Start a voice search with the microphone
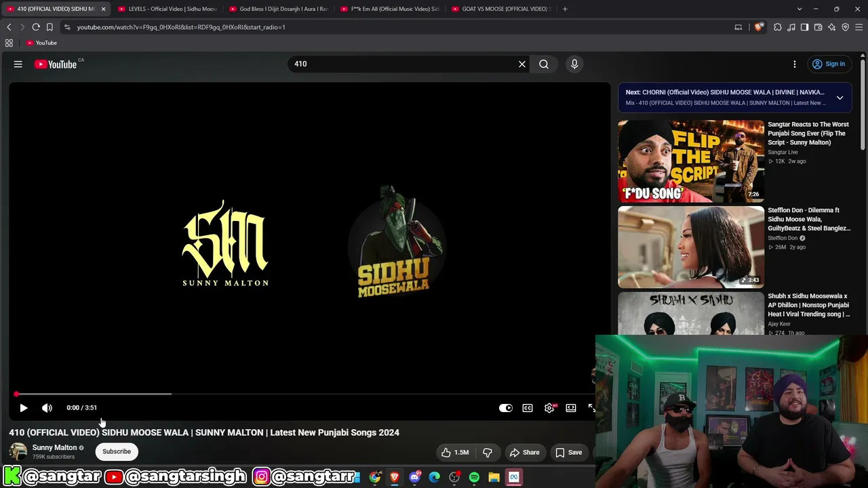This screenshot has height=488, width=868. pos(574,64)
